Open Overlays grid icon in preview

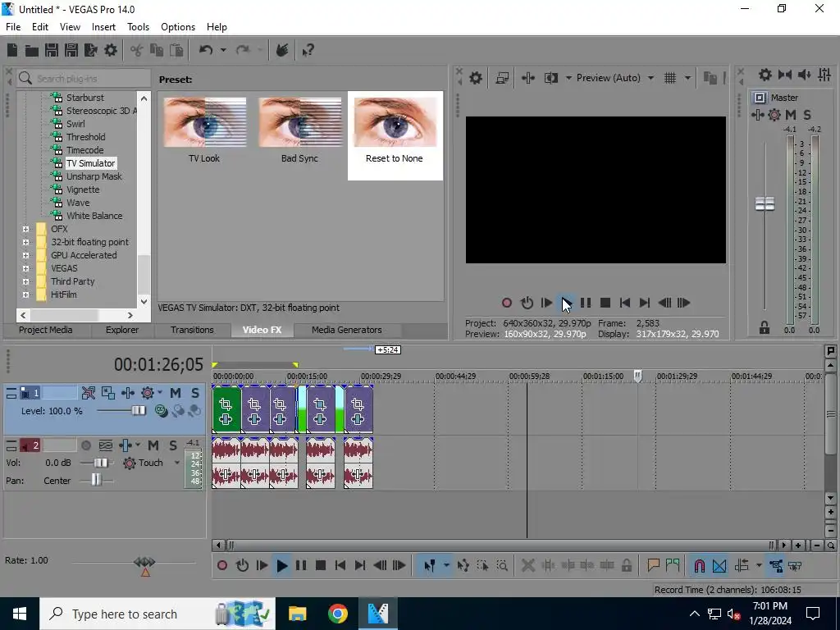point(670,78)
